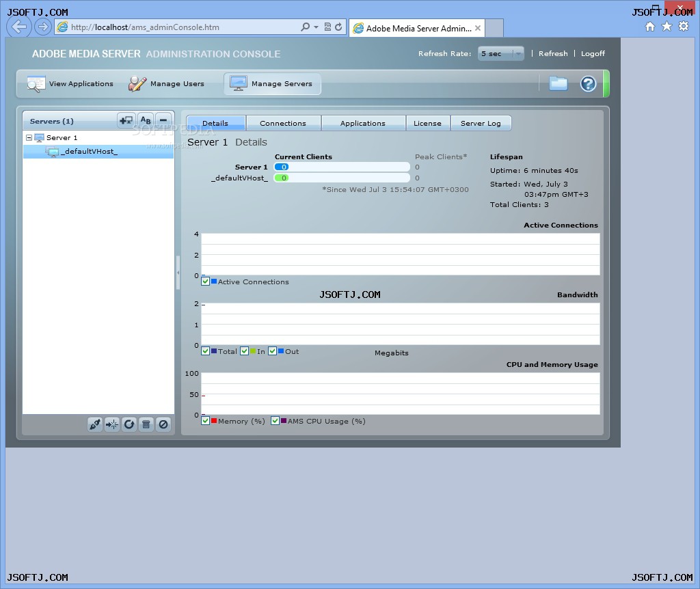Collapse the Server 1 tree node

click(x=29, y=138)
